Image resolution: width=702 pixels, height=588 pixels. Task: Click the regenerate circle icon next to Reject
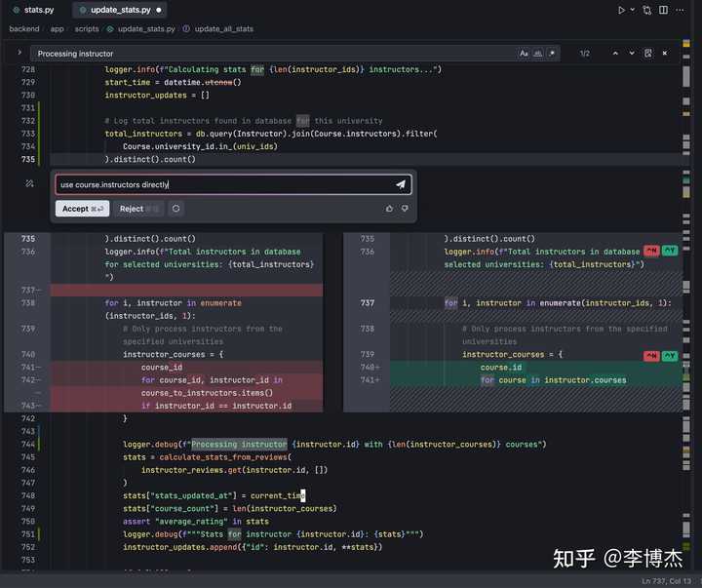tap(175, 209)
